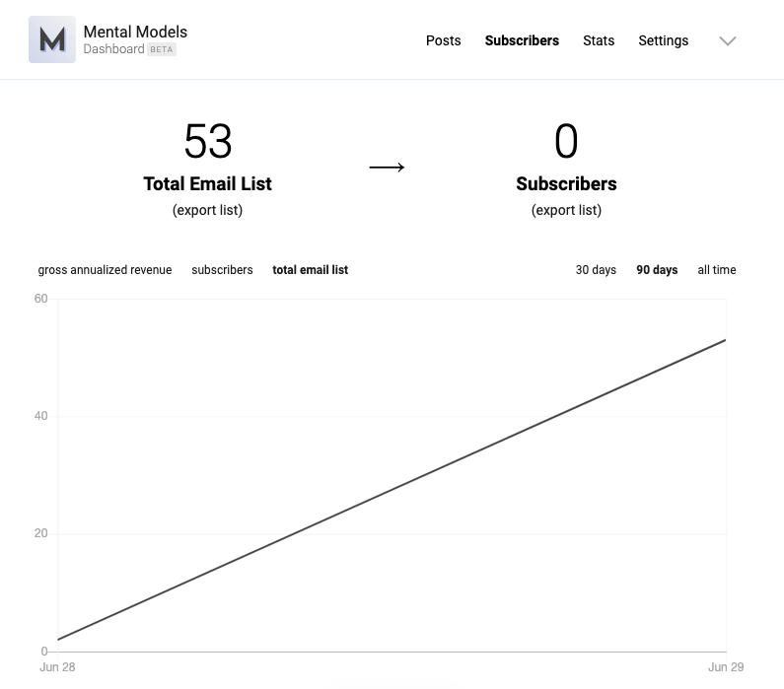Export the subscribers list

[566, 210]
